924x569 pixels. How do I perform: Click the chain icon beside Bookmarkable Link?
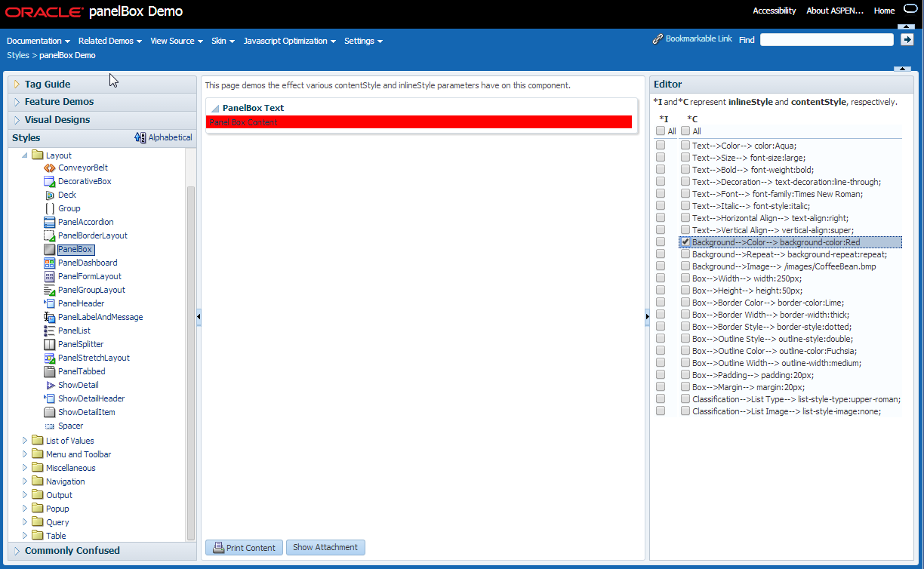click(658, 39)
